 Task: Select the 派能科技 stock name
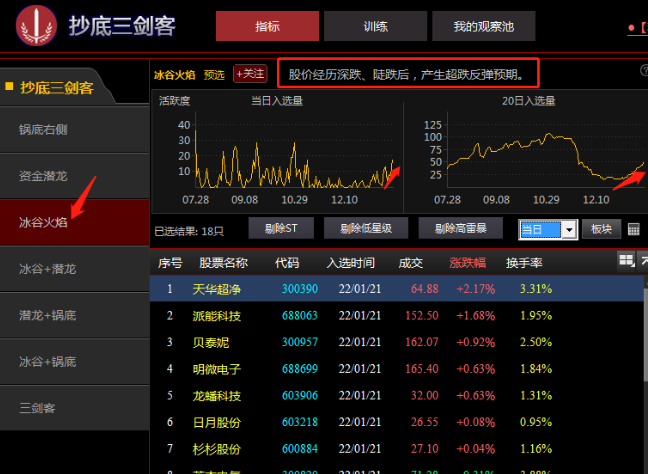(217, 316)
